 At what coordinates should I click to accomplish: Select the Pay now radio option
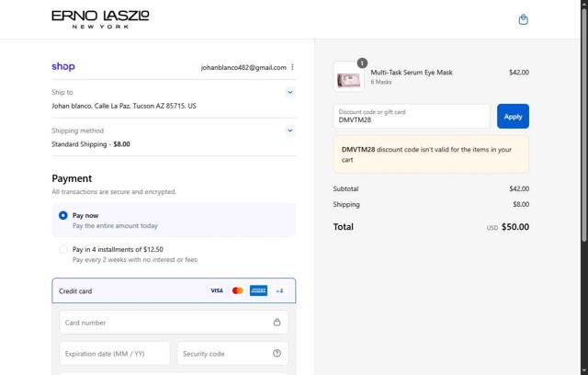click(x=63, y=215)
